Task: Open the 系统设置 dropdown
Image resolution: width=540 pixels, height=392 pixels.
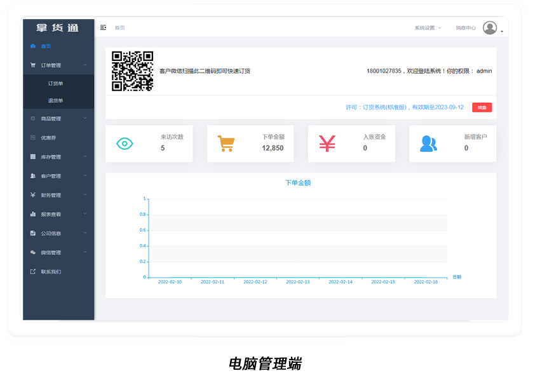Action: (428, 28)
